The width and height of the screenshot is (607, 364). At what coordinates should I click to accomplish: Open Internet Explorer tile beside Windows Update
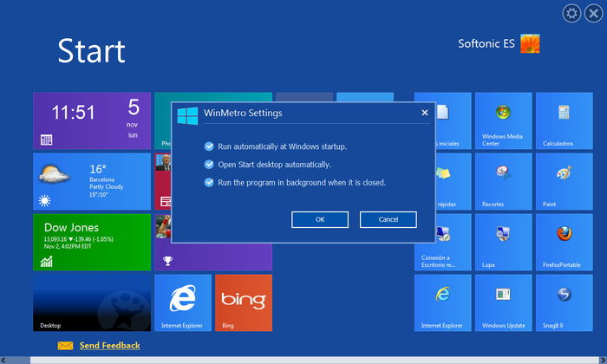pos(443,302)
